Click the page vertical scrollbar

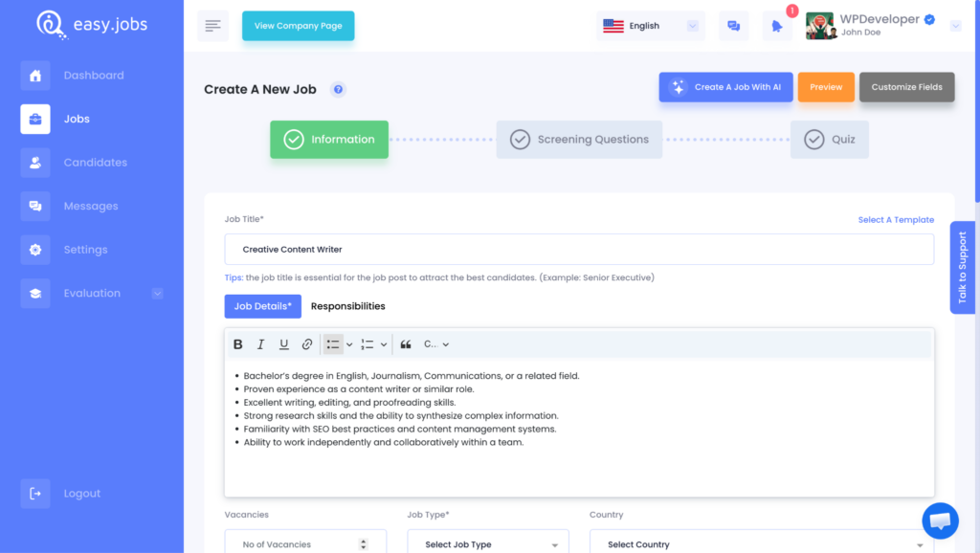click(x=977, y=100)
